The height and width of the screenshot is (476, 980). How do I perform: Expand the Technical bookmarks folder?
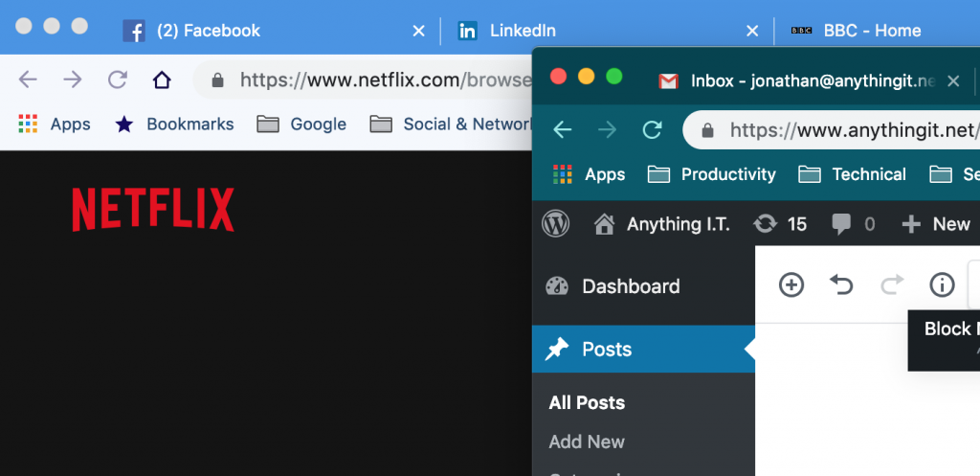(x=853, y=174)
